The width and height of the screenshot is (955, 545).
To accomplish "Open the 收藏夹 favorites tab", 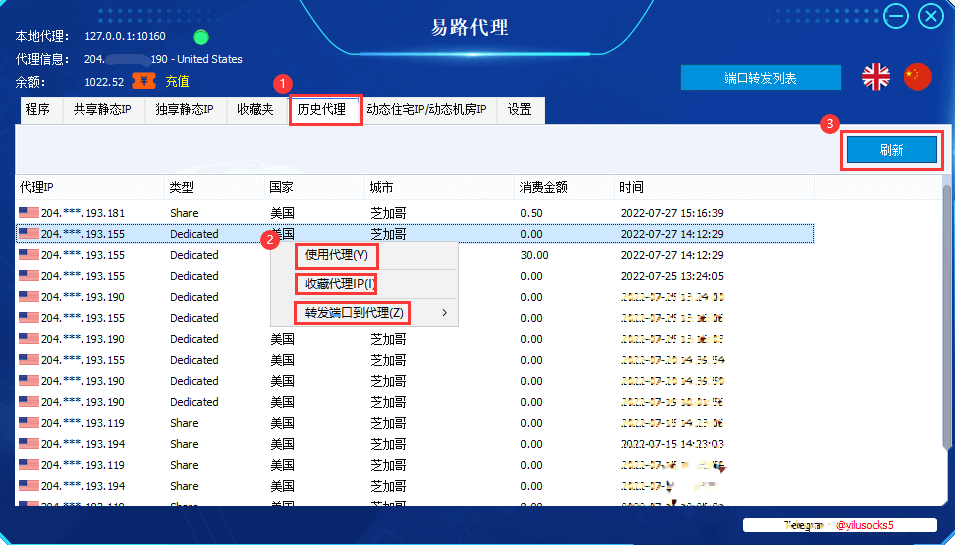I will [x=255, y=110].
